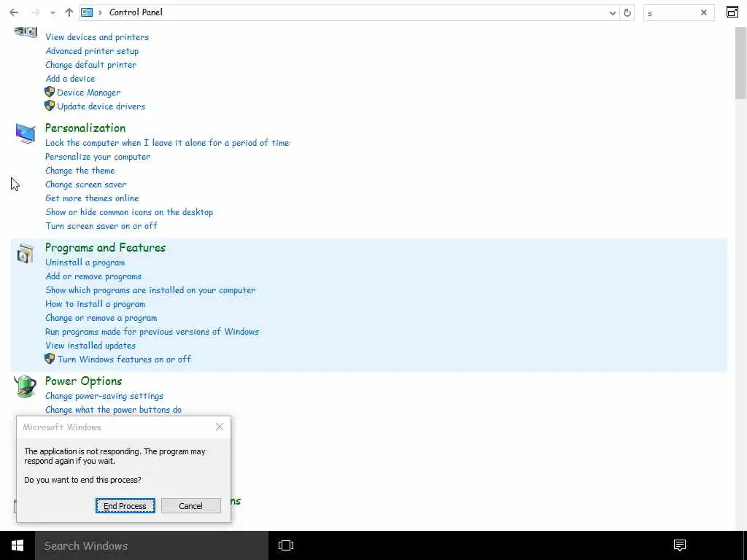Open Change what the power buttons do
The width and height of the screenshot is (747, 560).
[113, 410]
